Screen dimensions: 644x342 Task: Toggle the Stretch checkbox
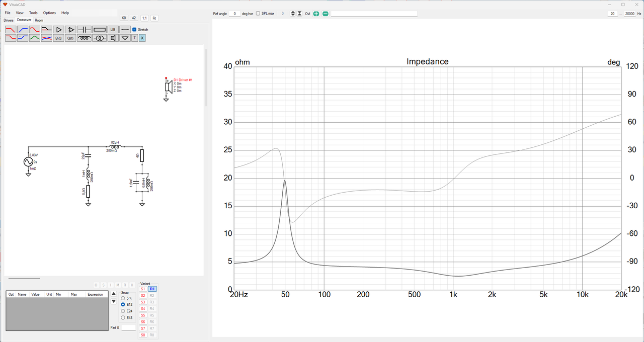134,30
